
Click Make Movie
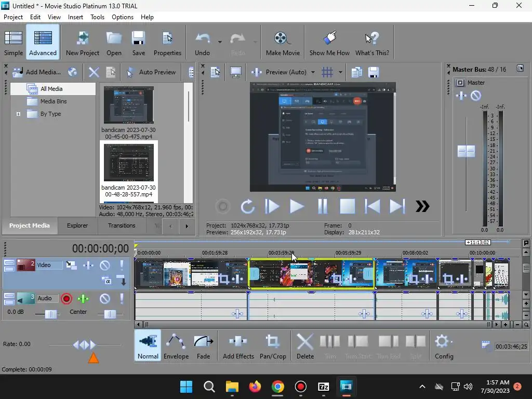pos(283,43)
